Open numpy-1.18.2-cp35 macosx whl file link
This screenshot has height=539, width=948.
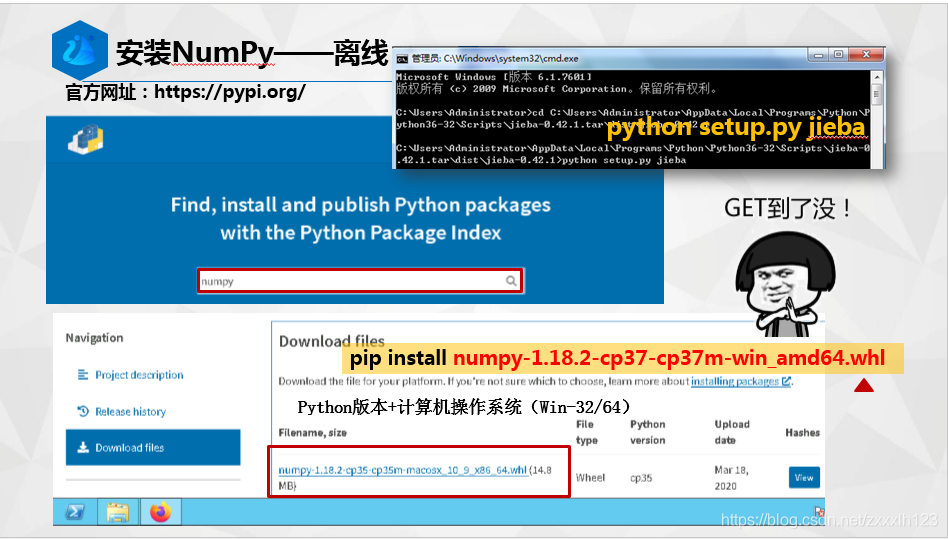point(403,470)
